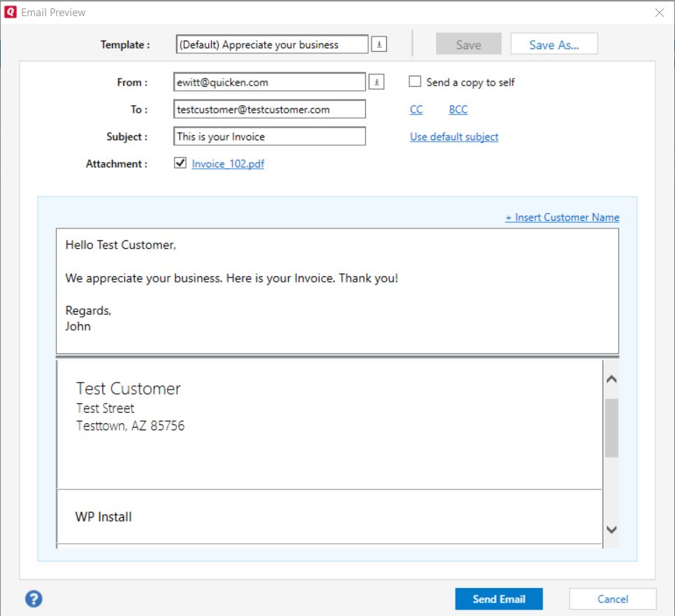Click the scrollbar down arrow in the invoice preview
Viewport: 675px width, 616px height.
click(x=611, y=531)
